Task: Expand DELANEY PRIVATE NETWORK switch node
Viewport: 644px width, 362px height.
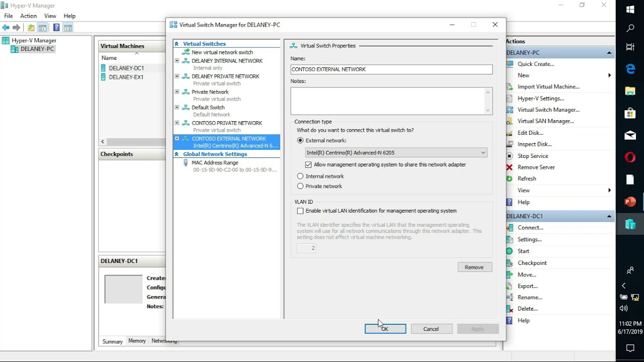Action: click(x=177, y=76)
